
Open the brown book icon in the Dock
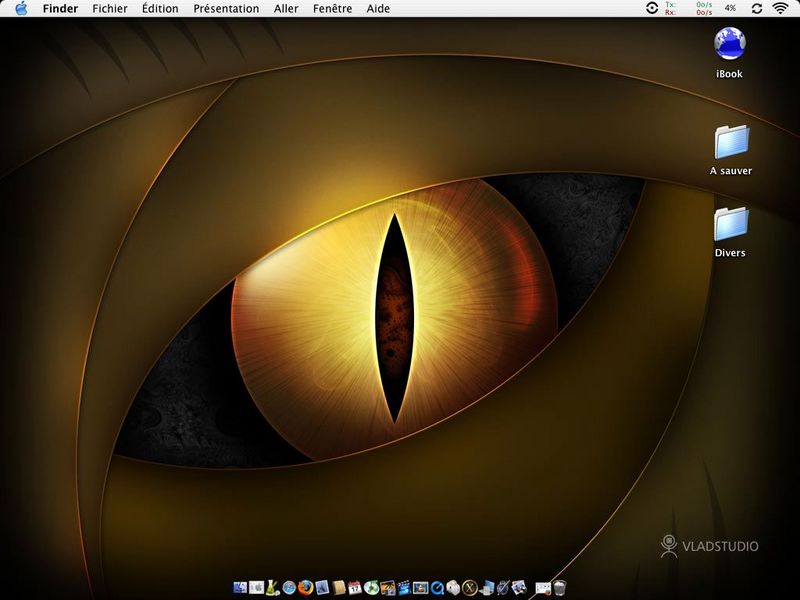coord(339,588)
